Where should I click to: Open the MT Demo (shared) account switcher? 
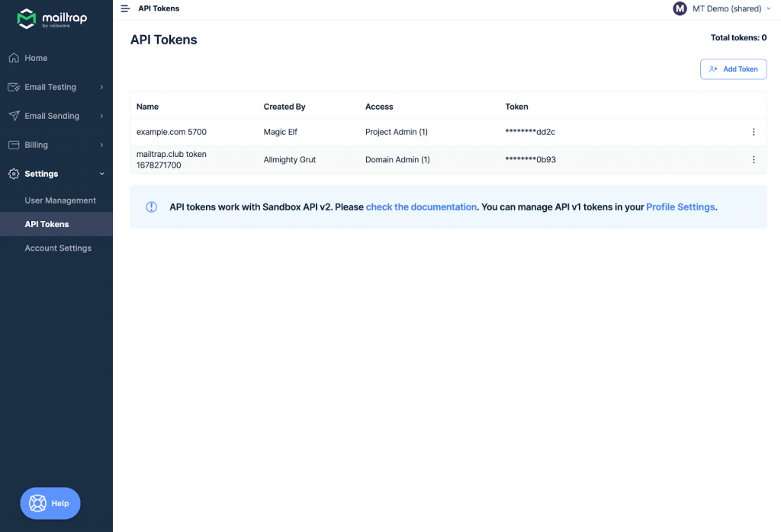(x=722, y=8)
